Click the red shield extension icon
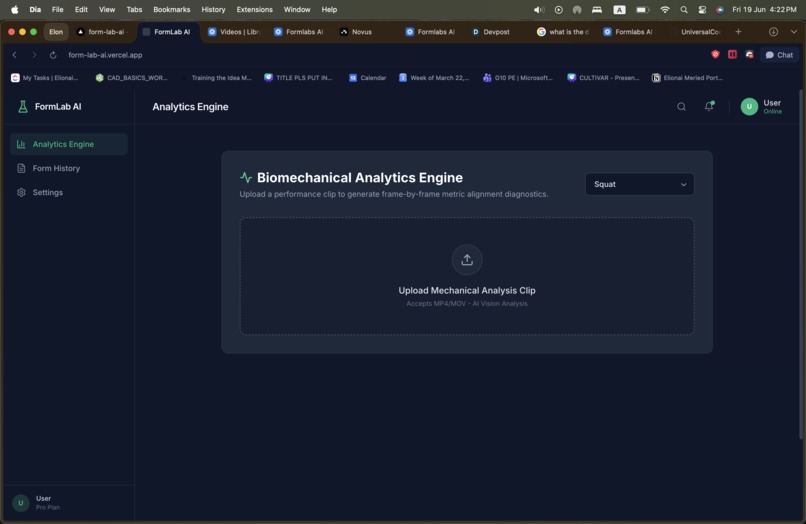The image size is (806, 524). coord(715,55)
